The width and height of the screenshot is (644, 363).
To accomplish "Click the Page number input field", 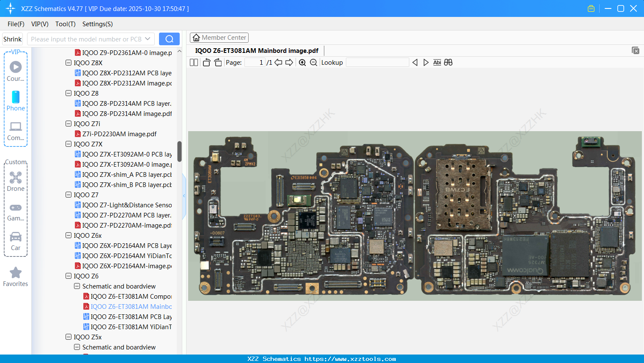I will (x=254, y=62).
